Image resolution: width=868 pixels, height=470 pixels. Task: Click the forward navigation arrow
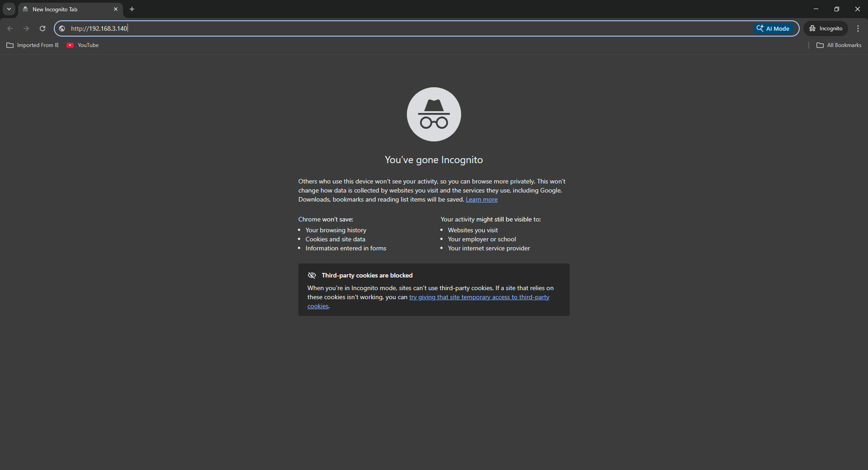coord(26,28)
